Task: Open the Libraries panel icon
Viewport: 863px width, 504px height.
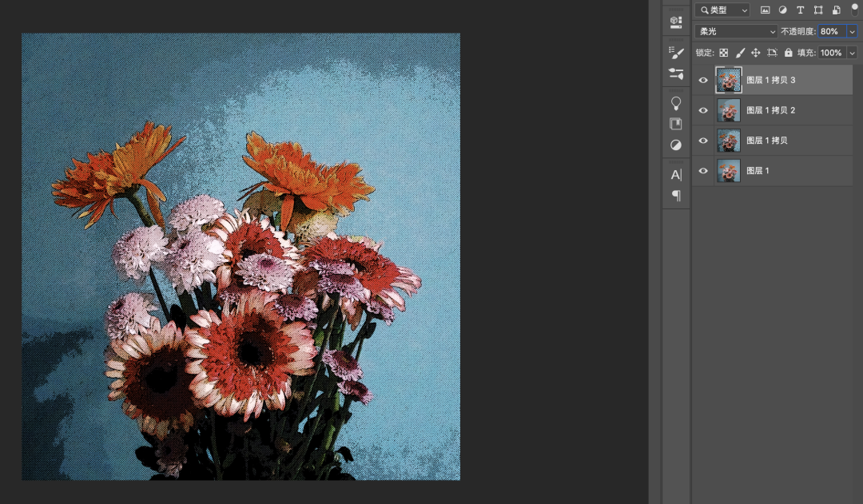Action: tap(676, 124)
